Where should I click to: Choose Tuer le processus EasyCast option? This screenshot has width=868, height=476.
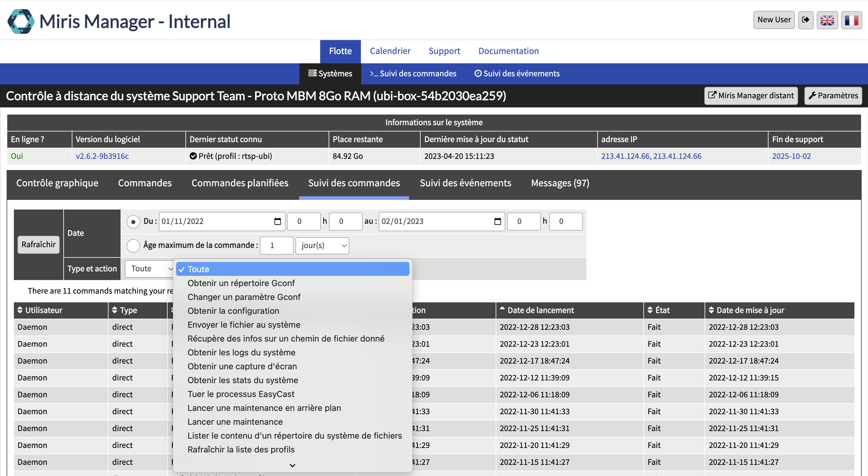click(x=292, y=394)
